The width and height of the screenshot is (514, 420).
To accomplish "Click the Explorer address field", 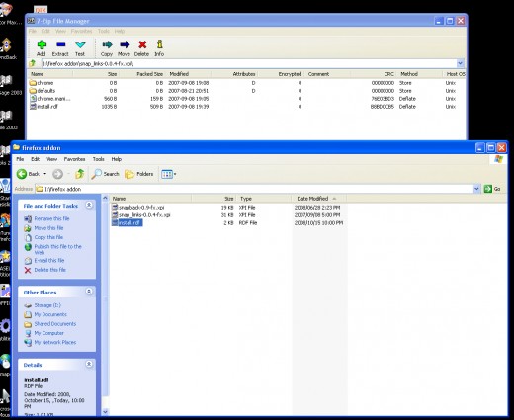I will tap(254, 189).
